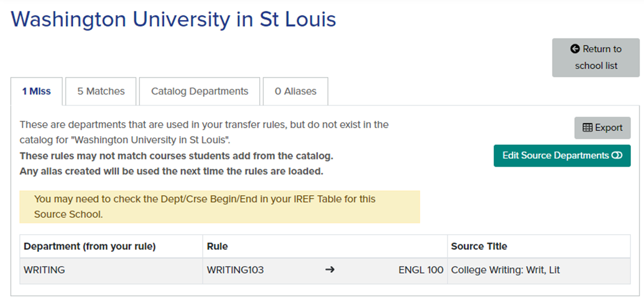Image resolution: width=644 pixels, height=299 pixels.
Task: Click the back-arrow icon on Return button
Action: click(x=575, y=49)
